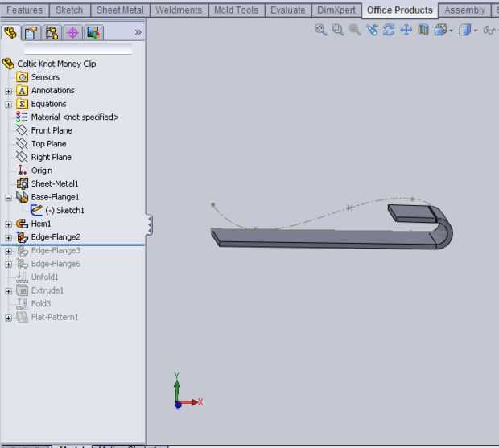499x448 pixels.
Task: Expand the Edge-Flange2 node
Action: coord(9,238)
